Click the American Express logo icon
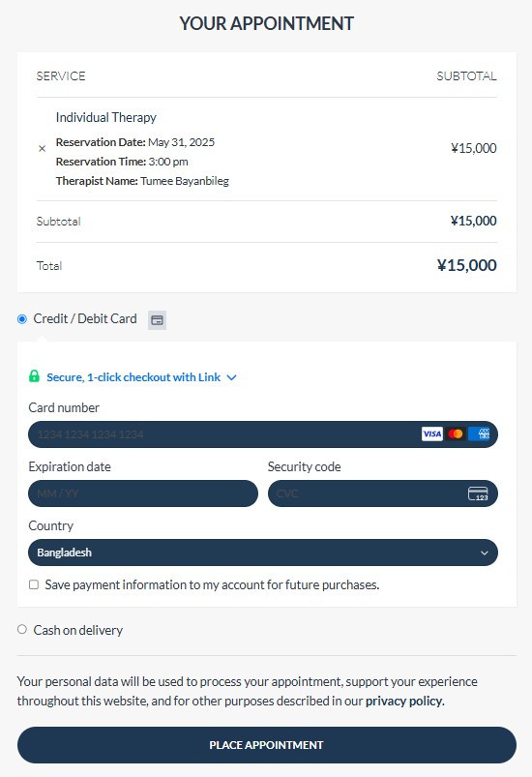Image resolution: width=532 pixels, height=777 pixels. pos(479,434)
